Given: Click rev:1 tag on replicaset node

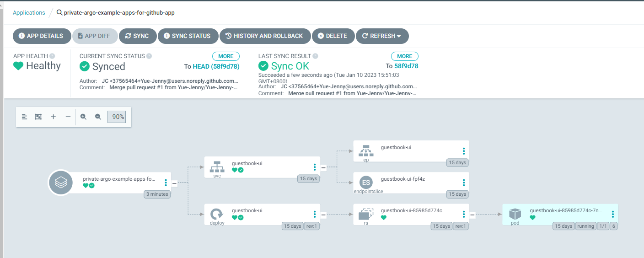Looking at the screenshot, I should [x=461, y=226].
